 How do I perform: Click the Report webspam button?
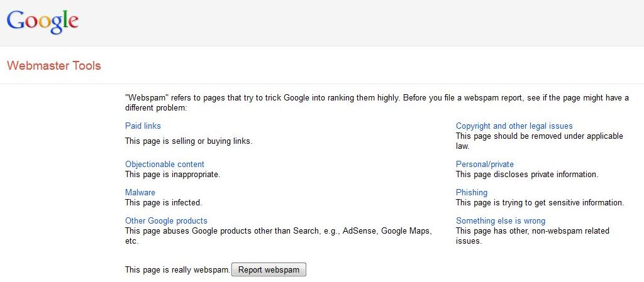coord(269,269)
